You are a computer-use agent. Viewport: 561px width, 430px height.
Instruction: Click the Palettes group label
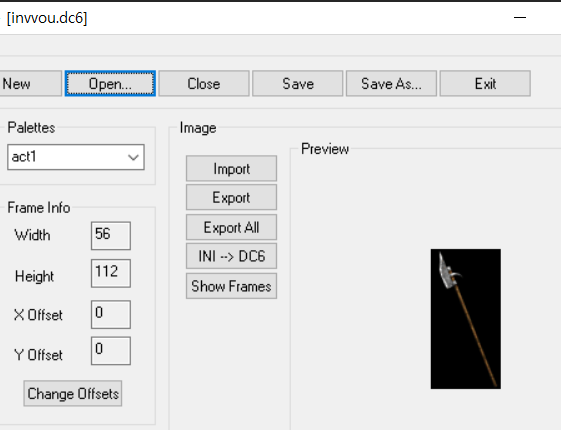[31, 128]
